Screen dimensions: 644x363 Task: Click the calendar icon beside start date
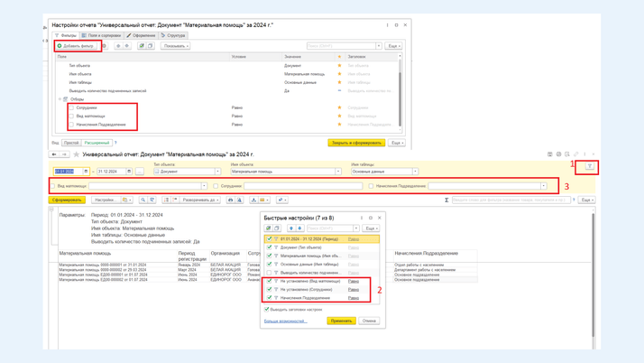(x=86, y=172)
